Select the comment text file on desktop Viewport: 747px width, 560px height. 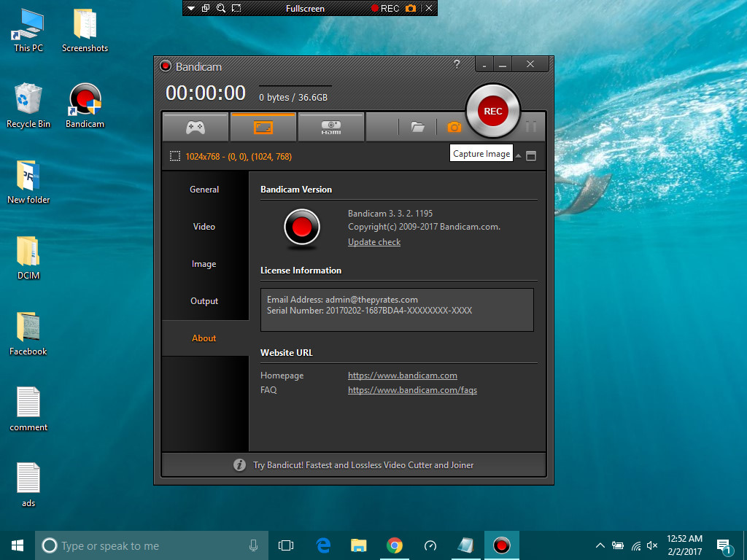pyautogui.click(x=28, y=410)
